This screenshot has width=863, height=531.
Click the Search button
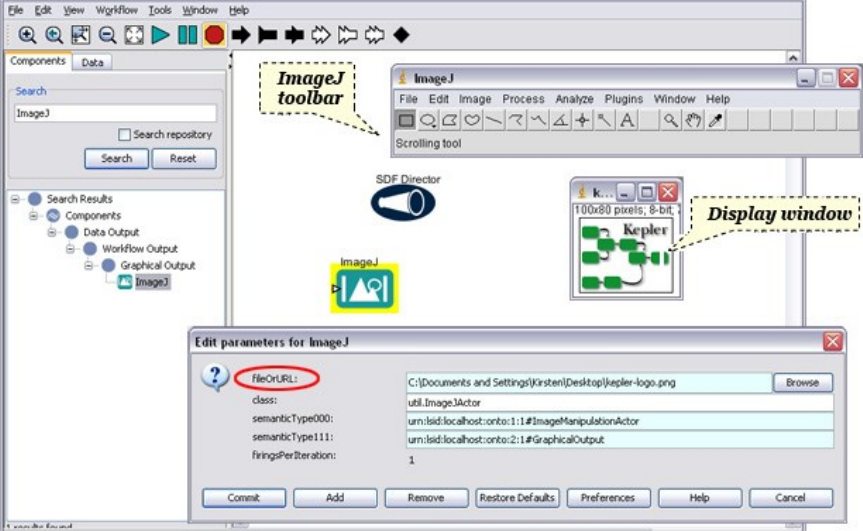click(x=117, y=158)
